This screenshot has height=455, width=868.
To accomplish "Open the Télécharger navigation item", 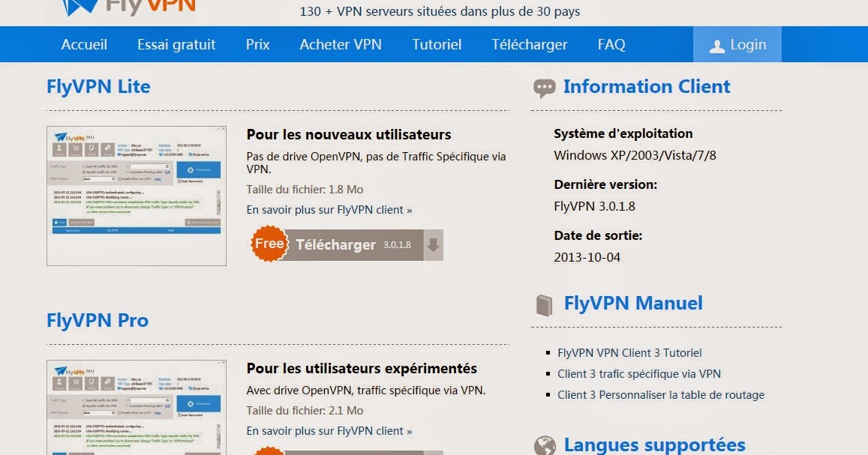I will (529, 45).
